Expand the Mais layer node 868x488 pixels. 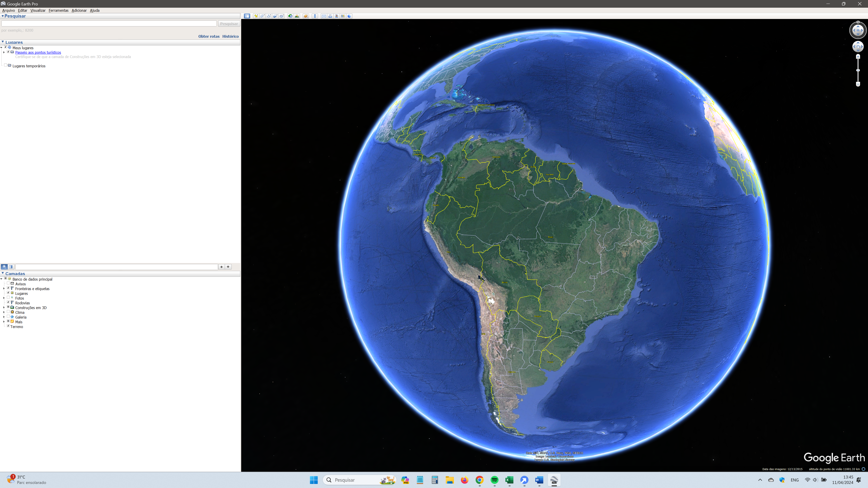click(4, 321)
